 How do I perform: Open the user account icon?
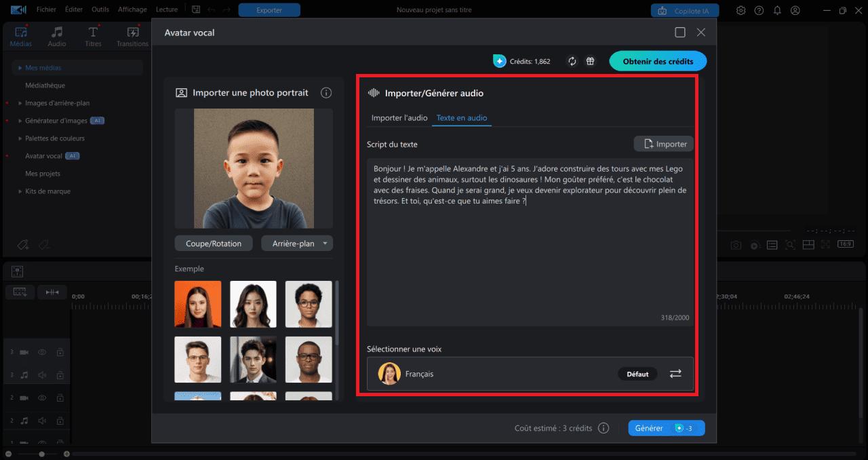pos(795,10)
